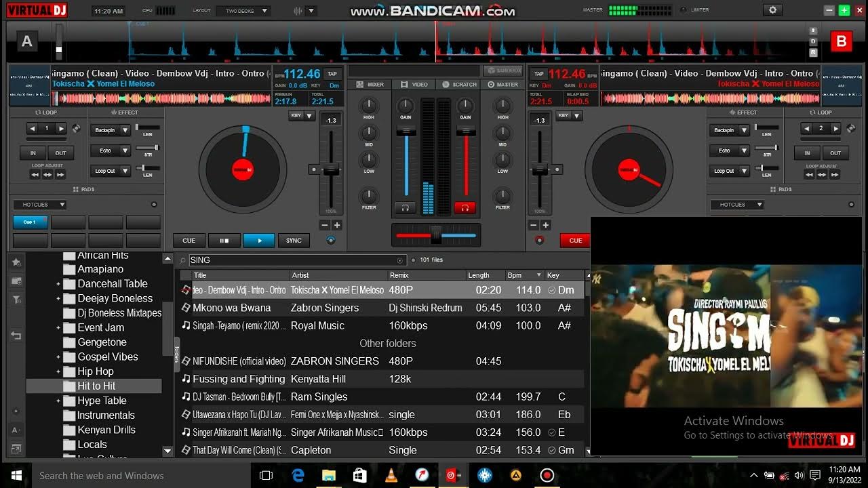Open deck A Loop Out effect dropdown
Screen dimensions: 868x488
pyautogui.click(x=125, y=171)
